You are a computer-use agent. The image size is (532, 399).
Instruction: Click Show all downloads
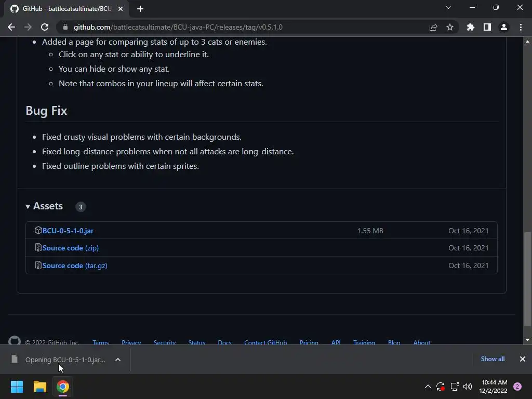tap(493, 359)
